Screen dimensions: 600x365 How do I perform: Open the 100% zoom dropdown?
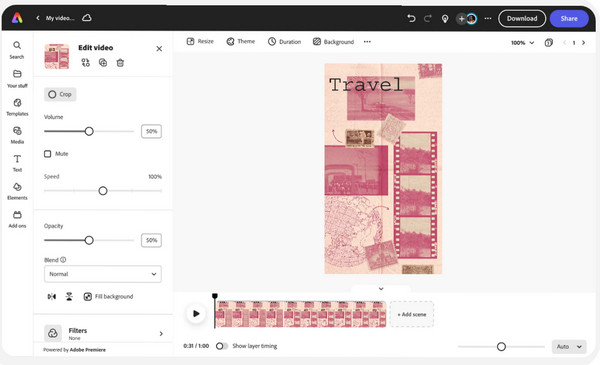tap(522, 43)
